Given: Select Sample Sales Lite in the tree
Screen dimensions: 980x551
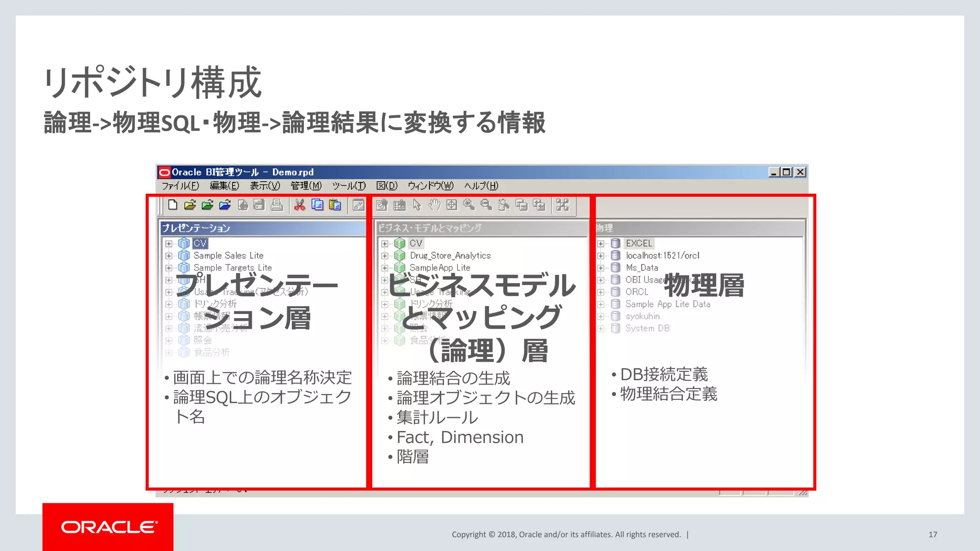Looking at the screenshot, I should [228, 255].
